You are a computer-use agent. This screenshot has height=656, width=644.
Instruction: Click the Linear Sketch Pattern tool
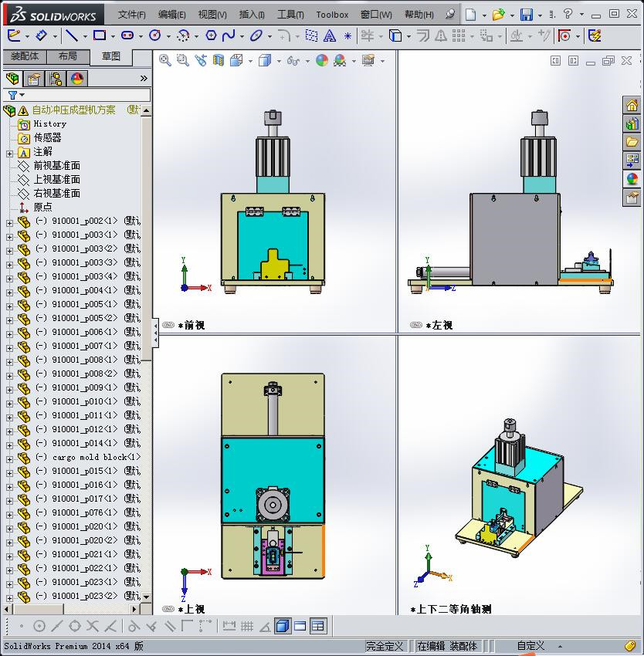(x=459, y=36)
